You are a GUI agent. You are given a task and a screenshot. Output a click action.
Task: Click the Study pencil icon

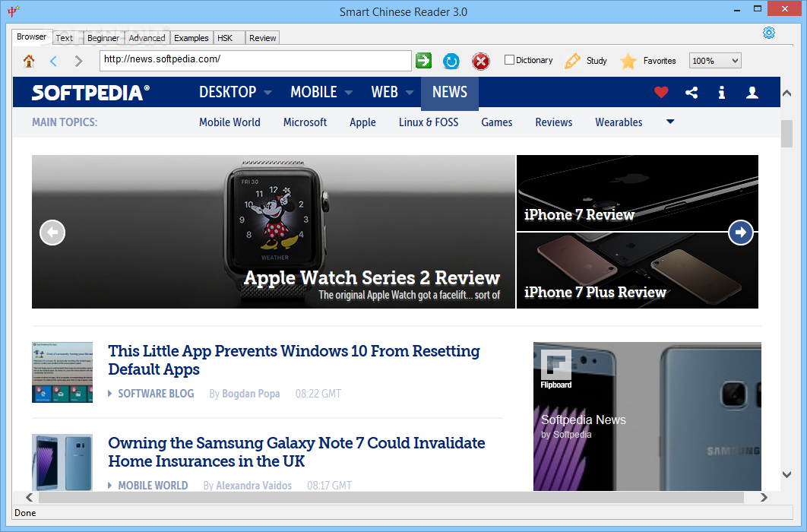click(x=572, y=61)
